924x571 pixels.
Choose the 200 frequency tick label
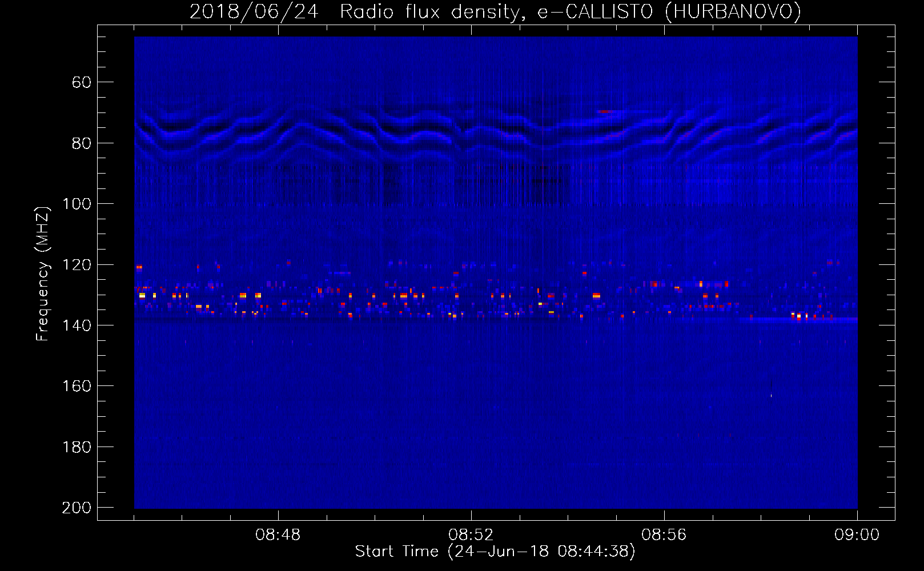coord(77,508)
